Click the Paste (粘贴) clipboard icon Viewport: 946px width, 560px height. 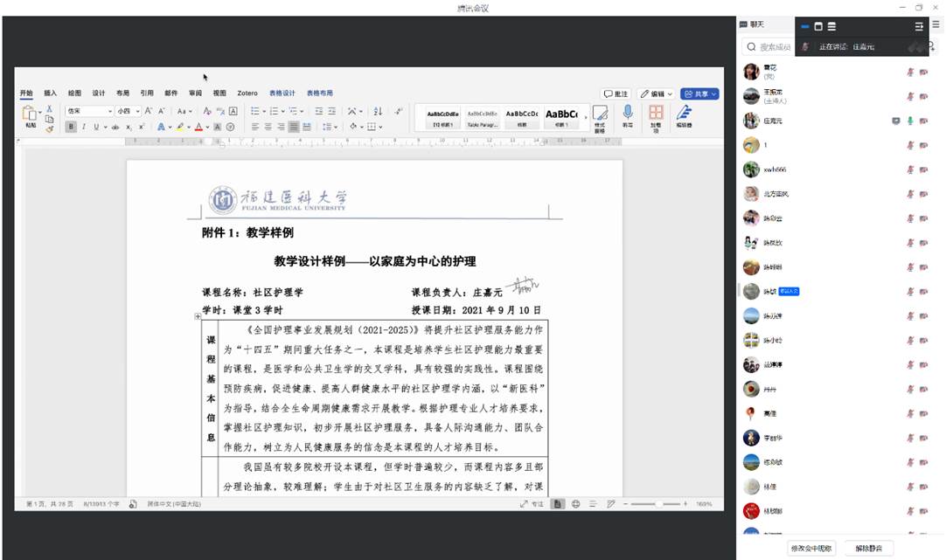point(30,114)
